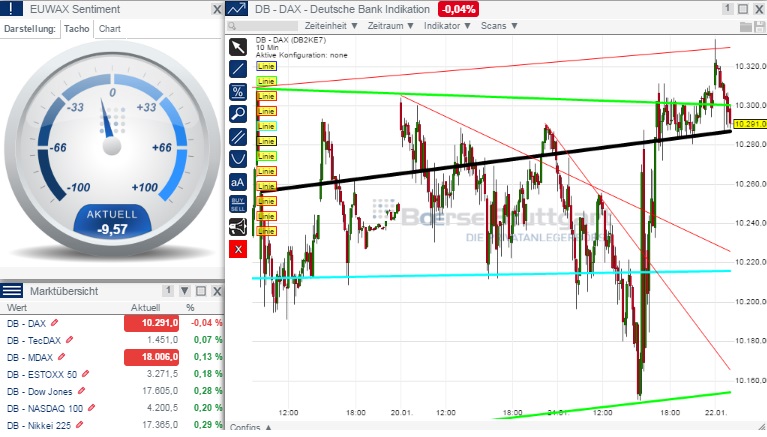Screen dimensions: 767x437
Task: Open the DB - DAX instrument link
Action: (x=26, y=323)
